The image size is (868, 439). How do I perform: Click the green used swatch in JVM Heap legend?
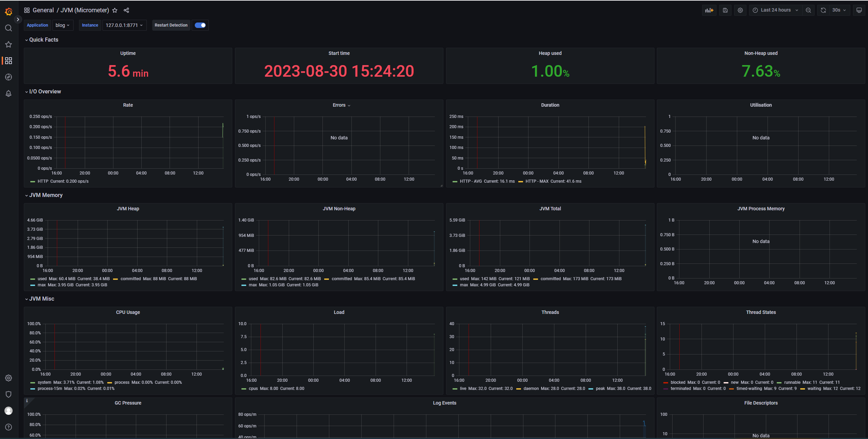point(33,279)
